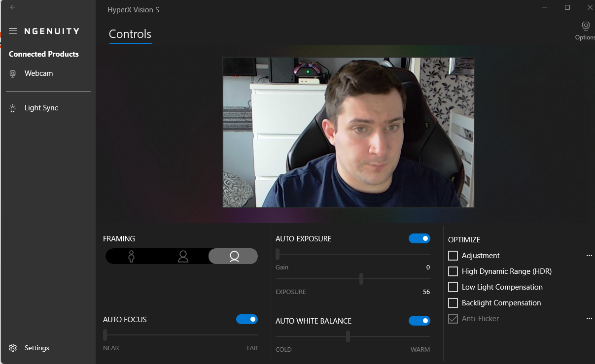
Task: Turn off Auto White Balance toggle
Action: 420,321
